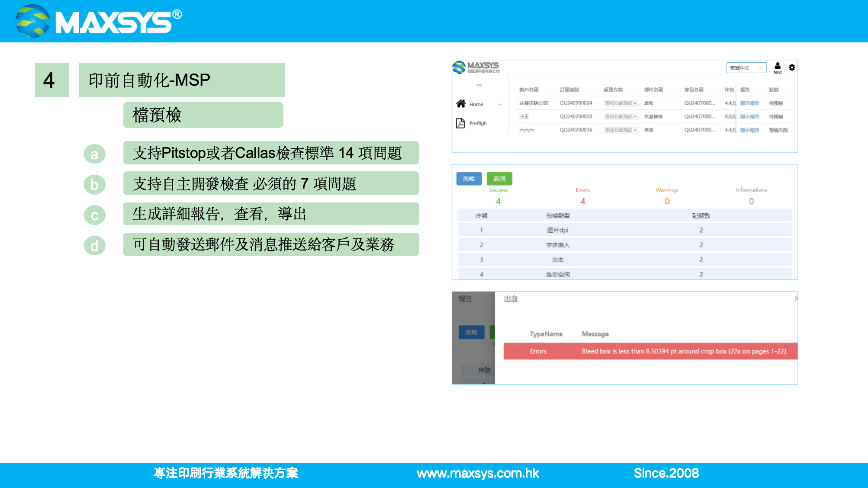
Task: Expand the Home menu chevron
Action: pyautogui.click(x=500, y=104)
